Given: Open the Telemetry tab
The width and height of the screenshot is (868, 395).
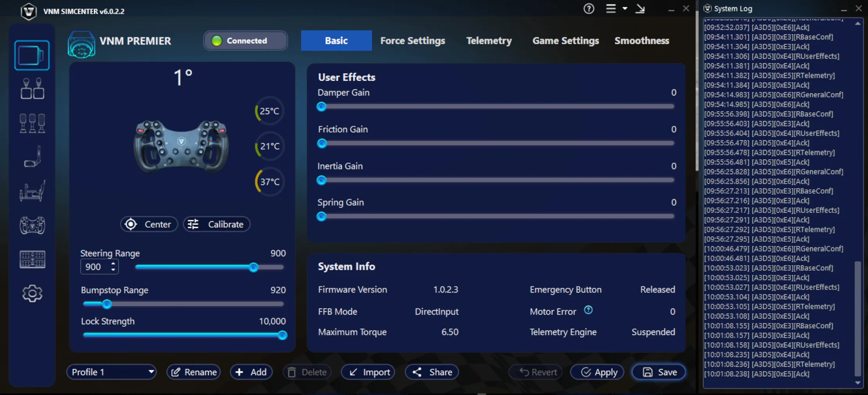Looking at the screenshot, I should [489, 41].
